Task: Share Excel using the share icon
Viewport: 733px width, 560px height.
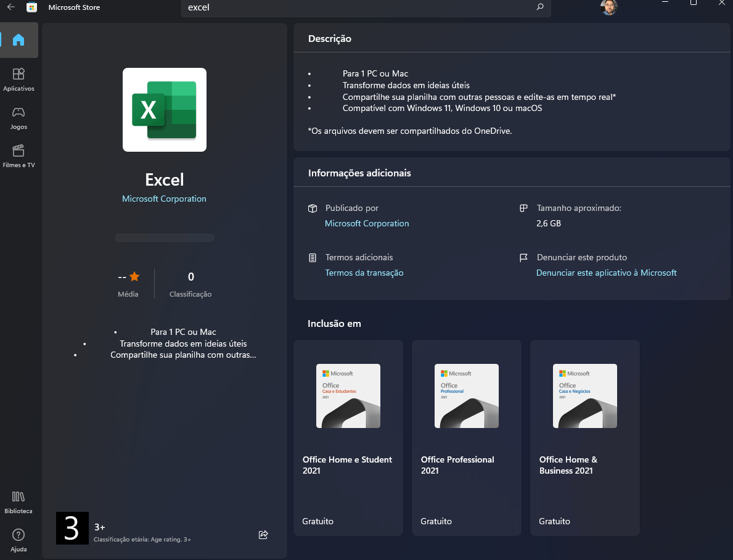Action: [x=263, y=535]
